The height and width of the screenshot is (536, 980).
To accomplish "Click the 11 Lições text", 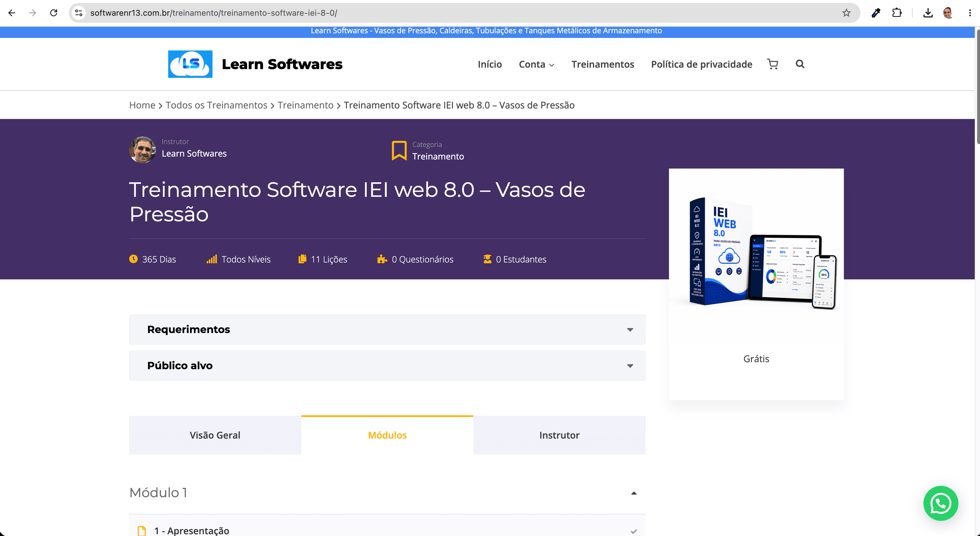I will click(x=329, y=259).
